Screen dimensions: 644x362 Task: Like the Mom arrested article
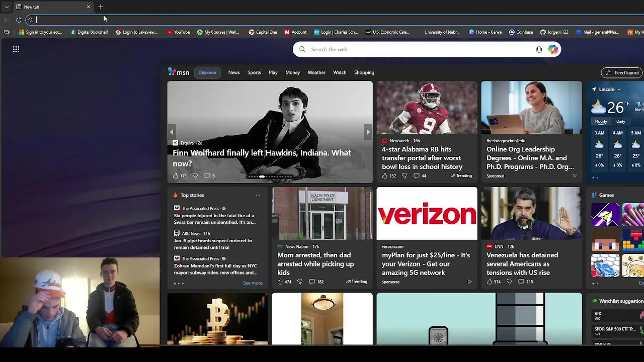pyautogui.click(x=280, y=282)
